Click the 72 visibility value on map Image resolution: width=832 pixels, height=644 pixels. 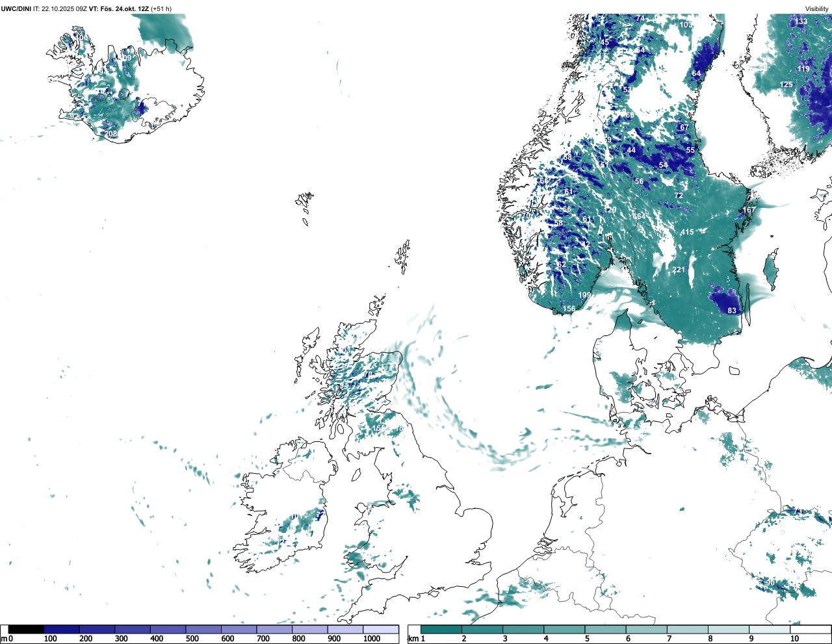(x=679, y=196)
